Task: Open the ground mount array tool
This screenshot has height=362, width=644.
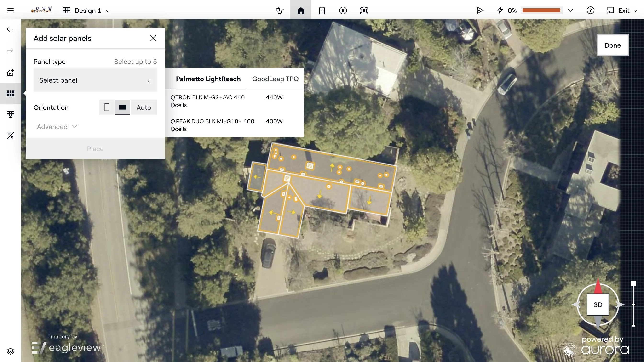Action: point(11,114)
